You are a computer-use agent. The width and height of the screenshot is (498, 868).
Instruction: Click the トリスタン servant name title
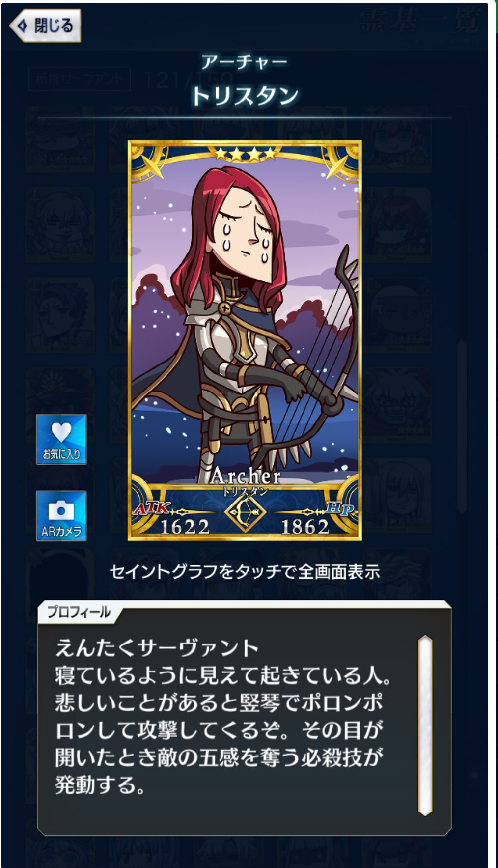point(244,96)
